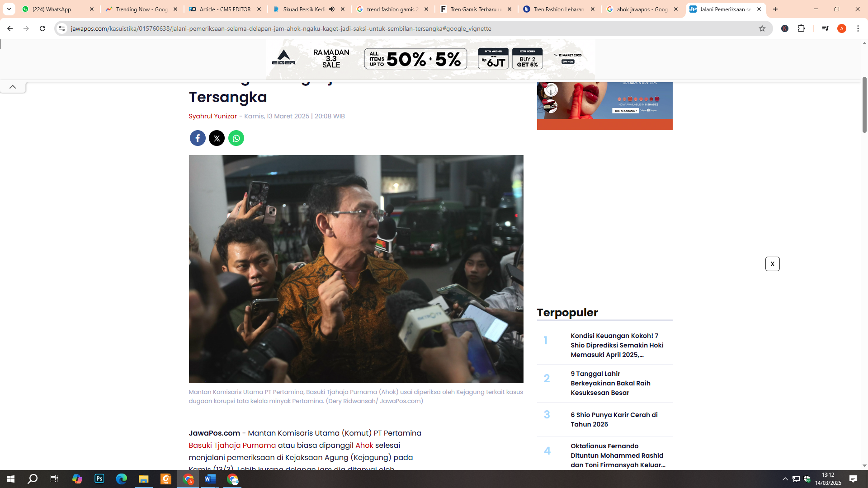The image size is (868, 488).
Task: Open Microsoft Edge from the taskbar
Action: coord(122,479)
